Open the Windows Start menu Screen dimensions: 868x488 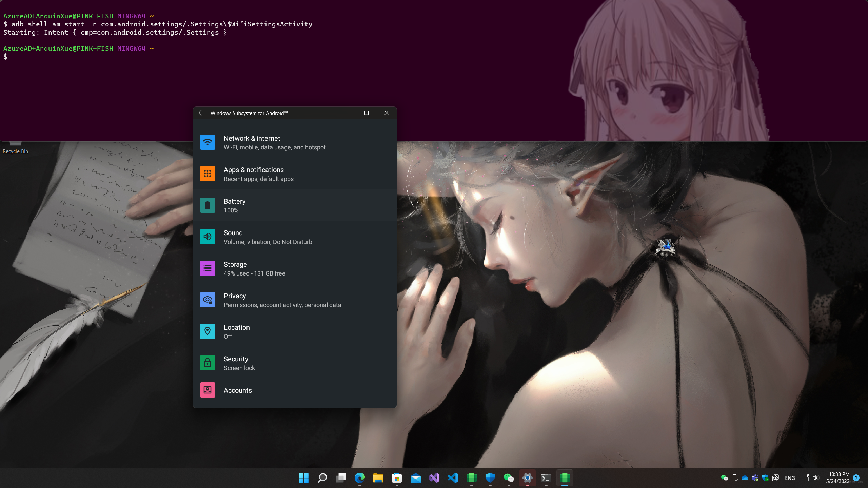pyautogui.click(x=303, y=478)
